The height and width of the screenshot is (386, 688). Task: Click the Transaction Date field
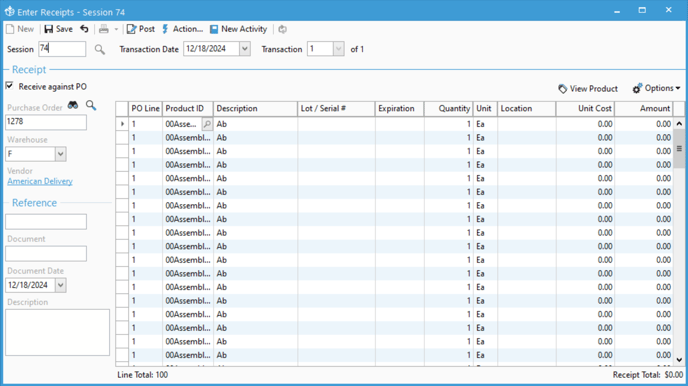pos(211,49)
